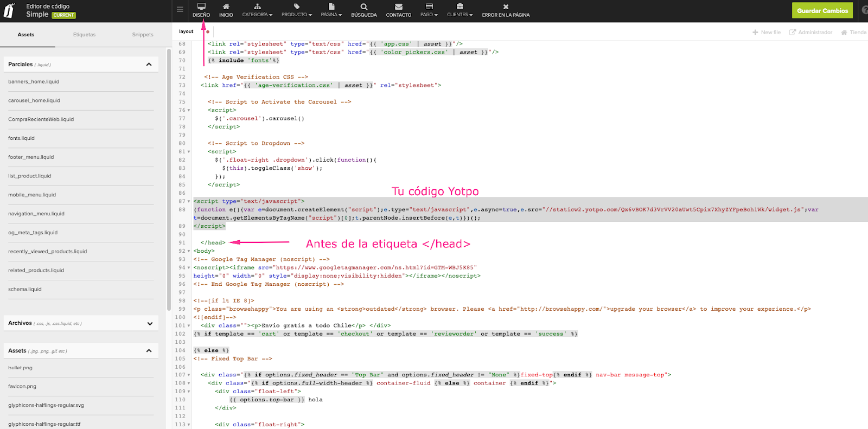The height and width of the screenshot is (429, 868).
Task: Fold div at line 107
Action: pos(189,375)
